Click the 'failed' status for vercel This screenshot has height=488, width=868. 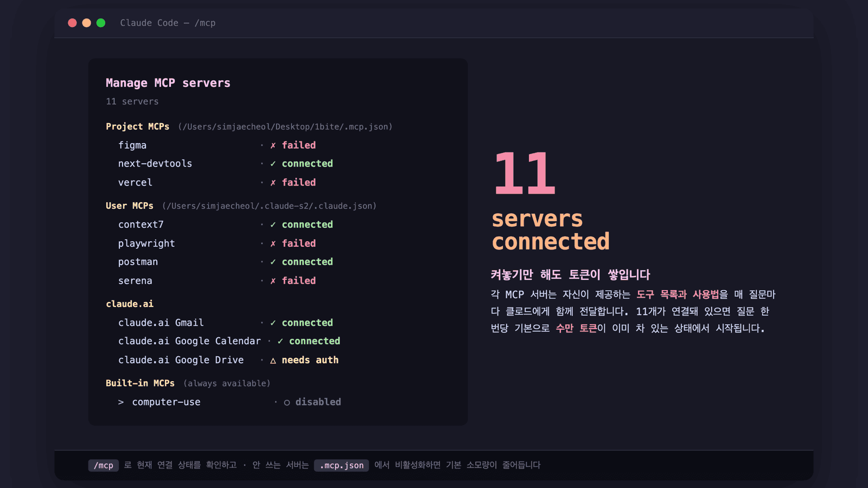pos(299,183)
